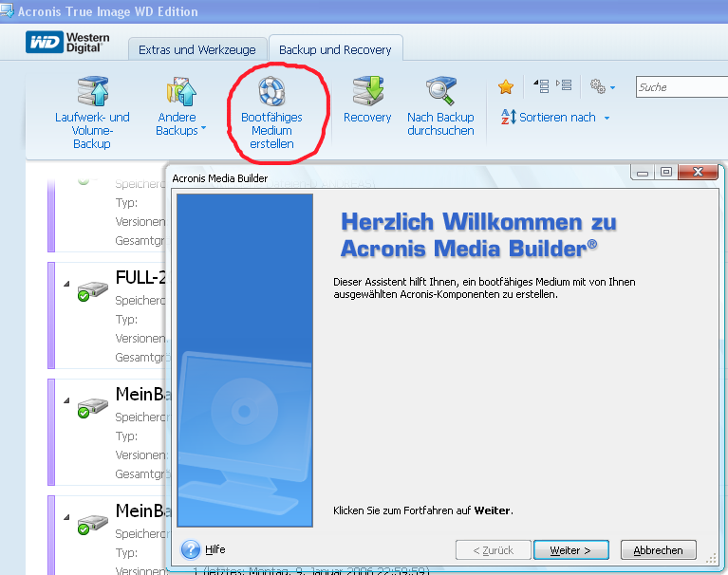728x575 pixels.
Task: Select the FULL backup title text
Action: [x=140, y=277]
